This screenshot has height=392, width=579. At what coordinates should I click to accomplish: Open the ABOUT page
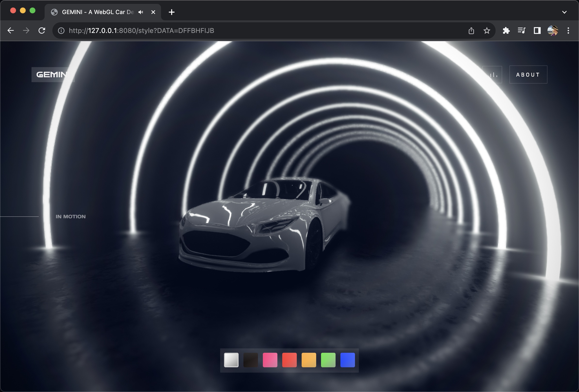(528, 75)
